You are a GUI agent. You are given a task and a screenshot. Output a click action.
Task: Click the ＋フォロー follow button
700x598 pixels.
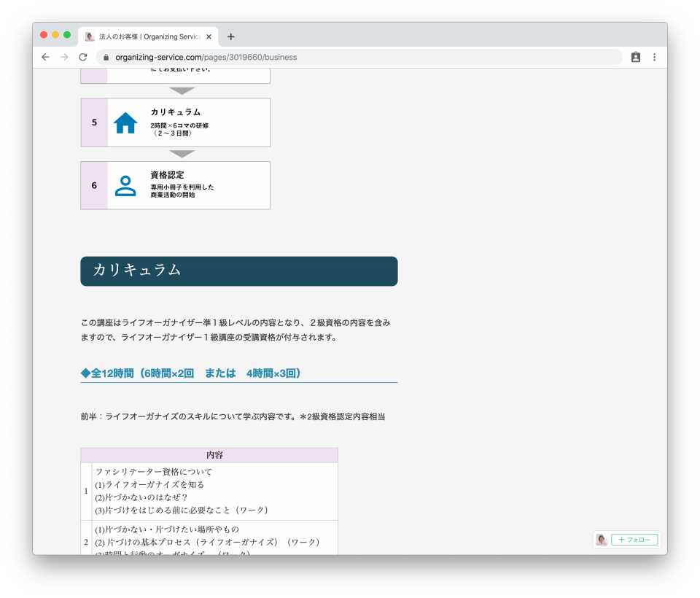point(634,540)
